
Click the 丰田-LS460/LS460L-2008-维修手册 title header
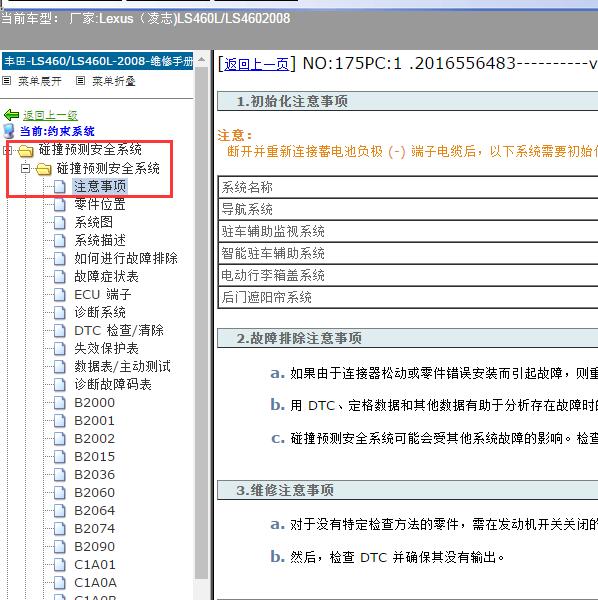tap(98, 61)
